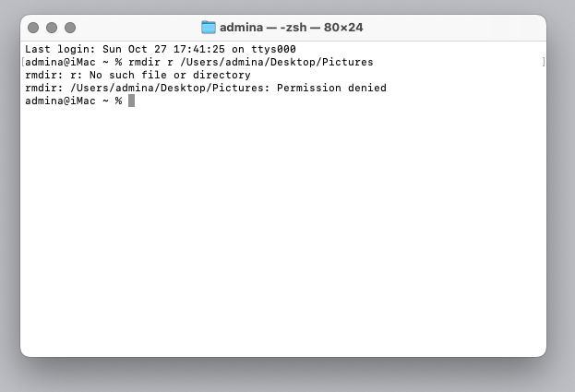This screenshot has width=575, height=392.
Task: Click the "Last login" line
Action: point(160,49)
